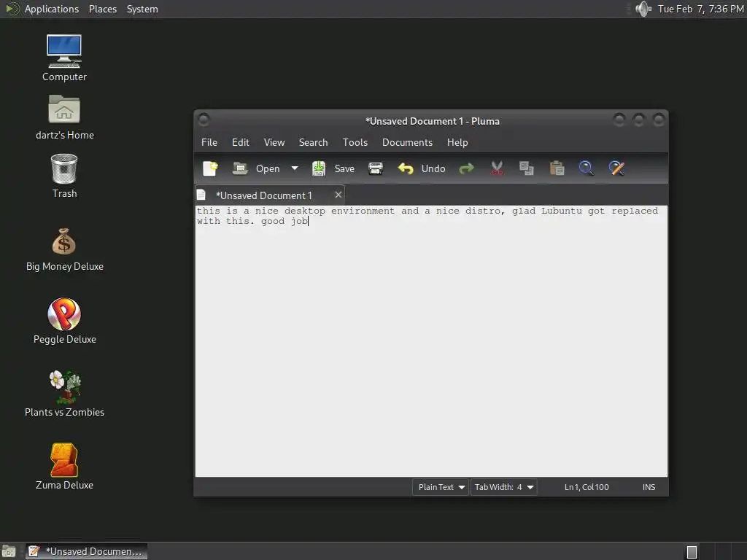Open the Search menu
The image size is (747, 560).
313,142
